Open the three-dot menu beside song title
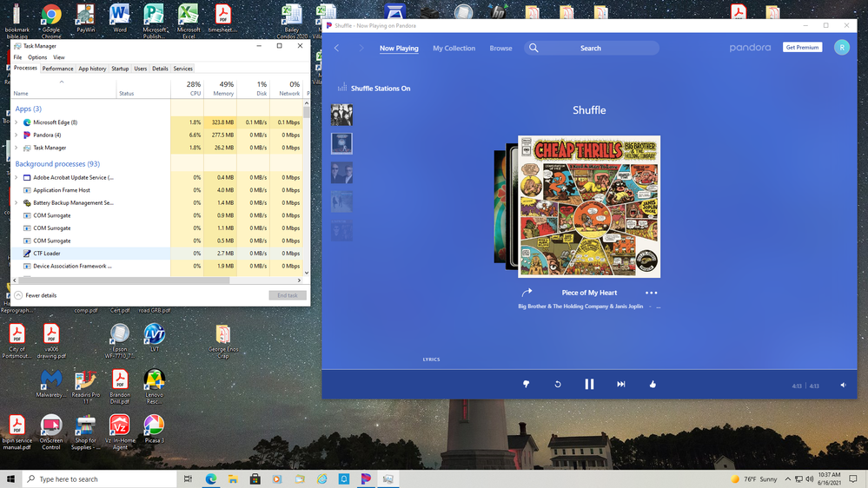868x488 pixels. click(651, 293)
